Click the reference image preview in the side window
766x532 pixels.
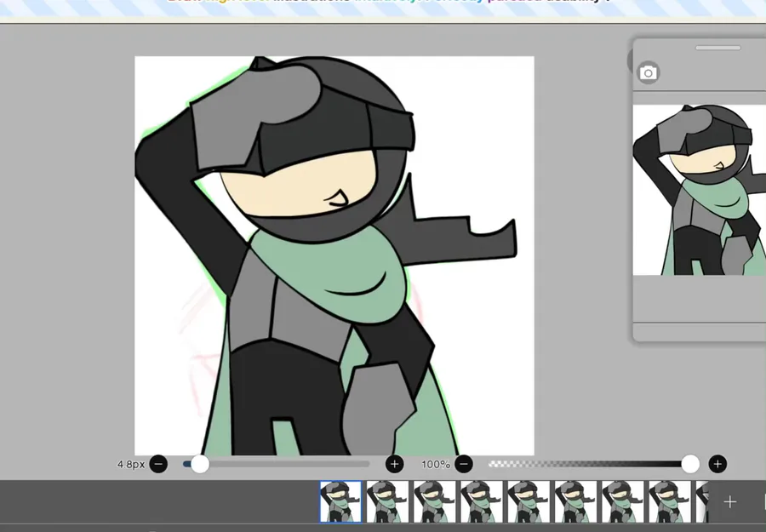click(700, 190)
